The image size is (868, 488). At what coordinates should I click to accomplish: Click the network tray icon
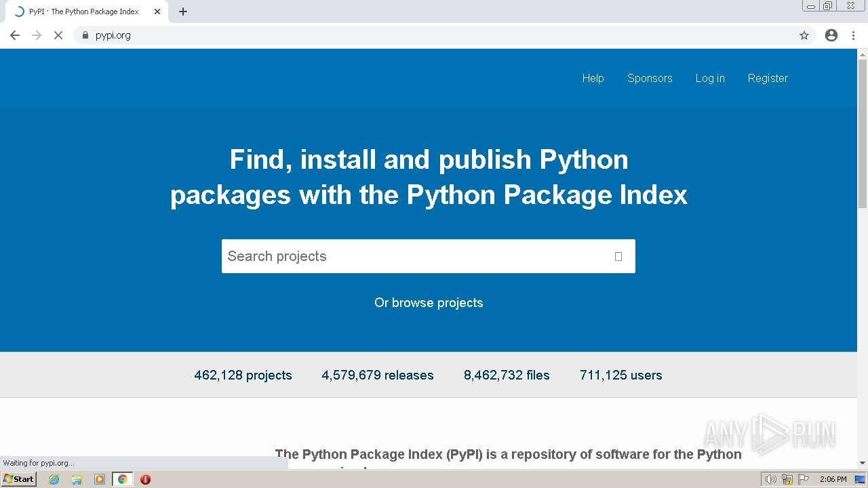[x=787, y=479]
